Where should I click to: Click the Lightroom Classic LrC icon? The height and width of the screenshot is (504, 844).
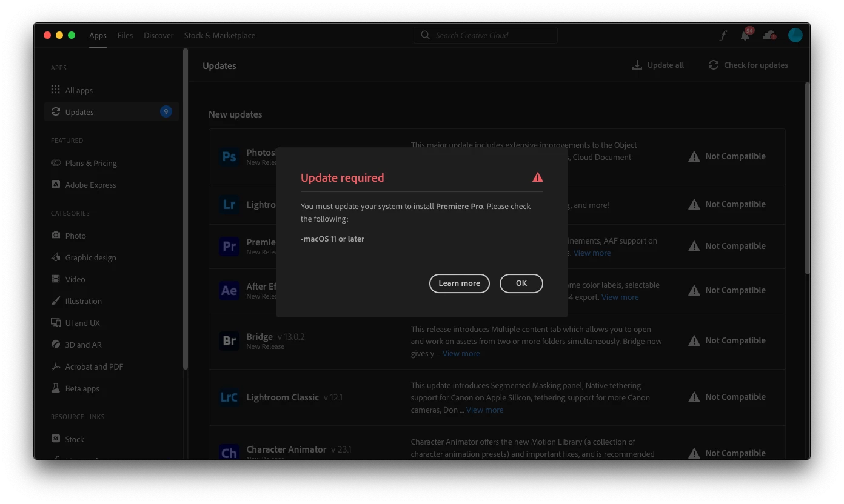(229, 397)
